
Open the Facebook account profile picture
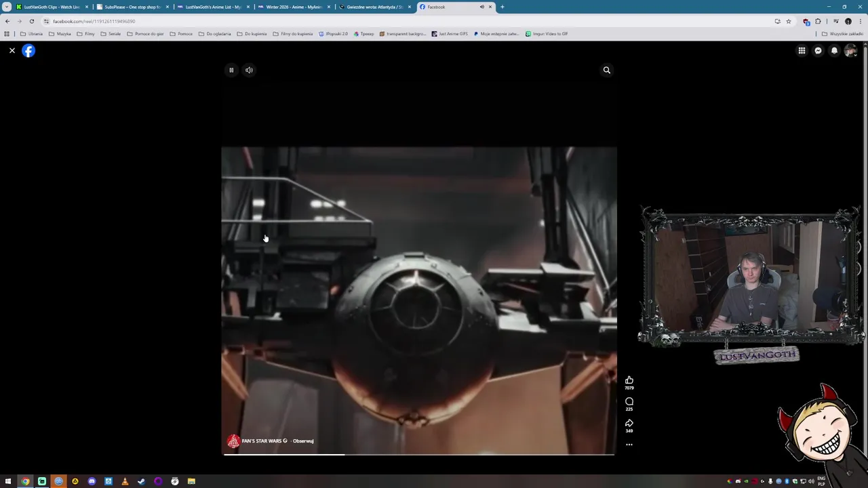850,51
